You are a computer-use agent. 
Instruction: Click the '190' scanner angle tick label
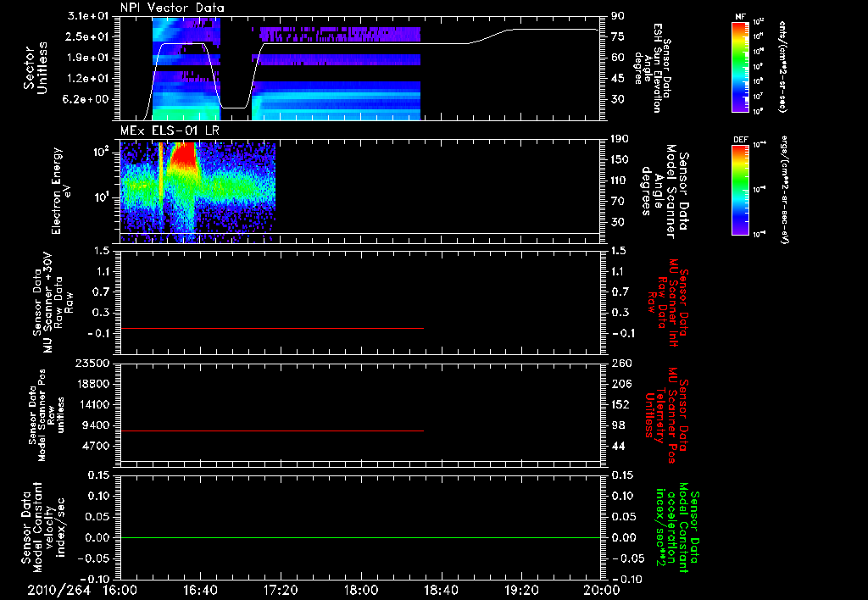tap(620, 139)
